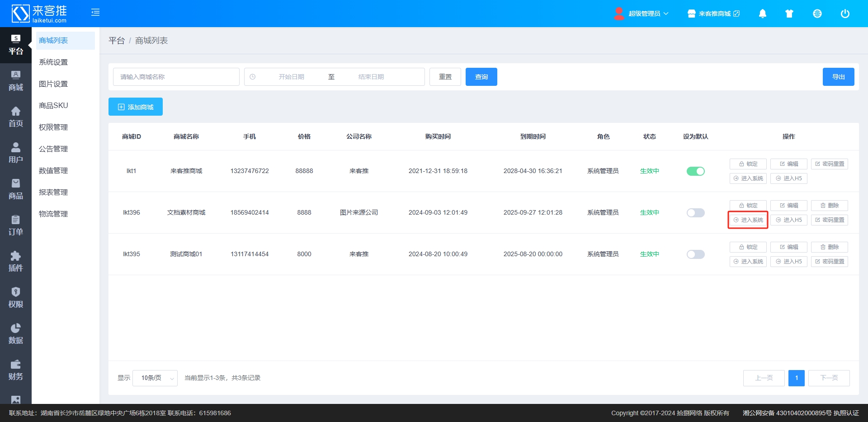868x422 pixels.
Task: Open the globe language icon
Action: 817,14
